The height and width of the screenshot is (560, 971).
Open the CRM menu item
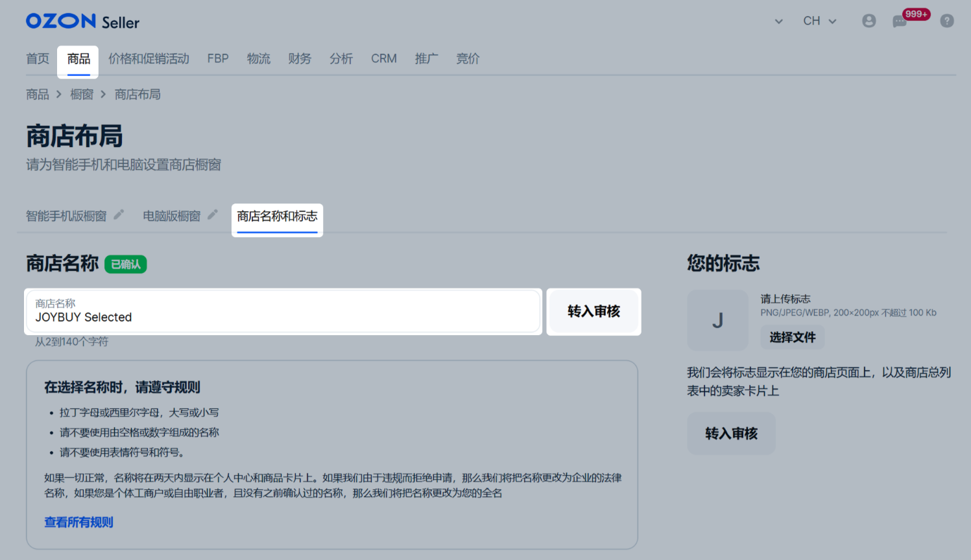384,59
